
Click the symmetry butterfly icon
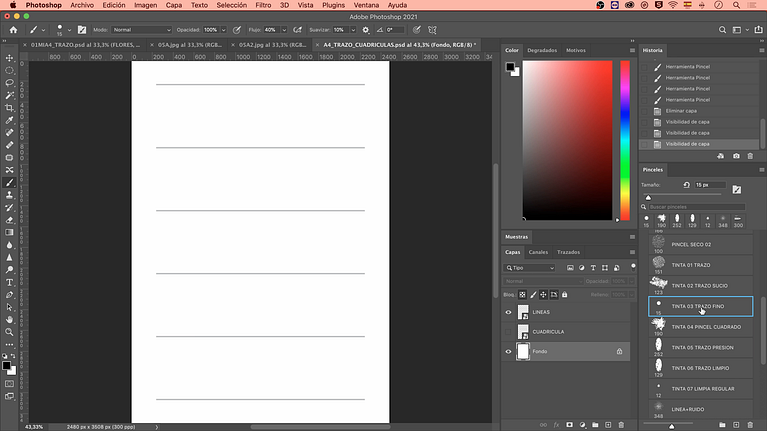432,30
